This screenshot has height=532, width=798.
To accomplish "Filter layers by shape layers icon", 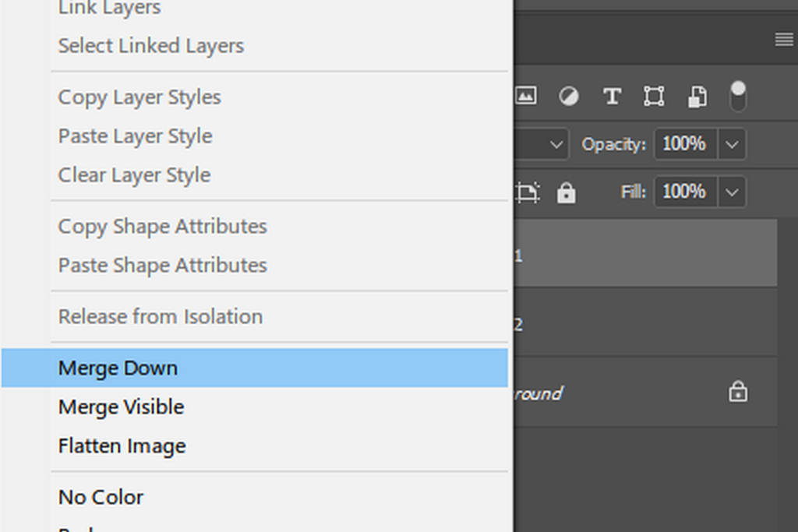I will 654,97.
